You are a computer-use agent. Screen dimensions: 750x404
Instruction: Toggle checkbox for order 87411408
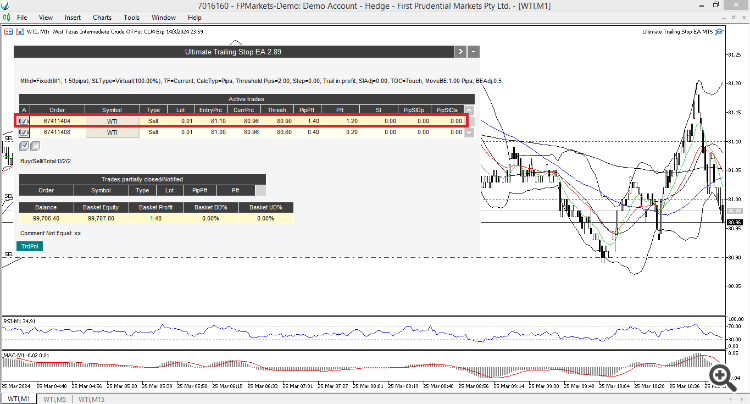[24, 132]
